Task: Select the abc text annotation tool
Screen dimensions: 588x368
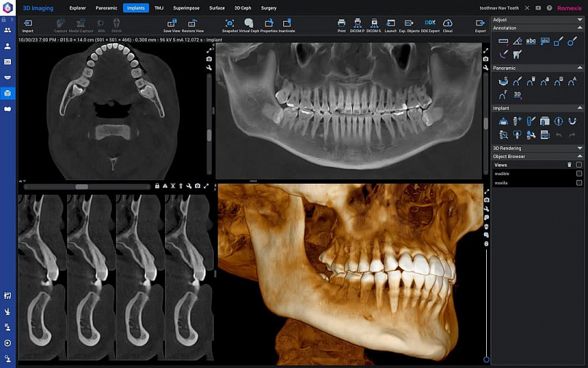Action: (x=531, y=42)
